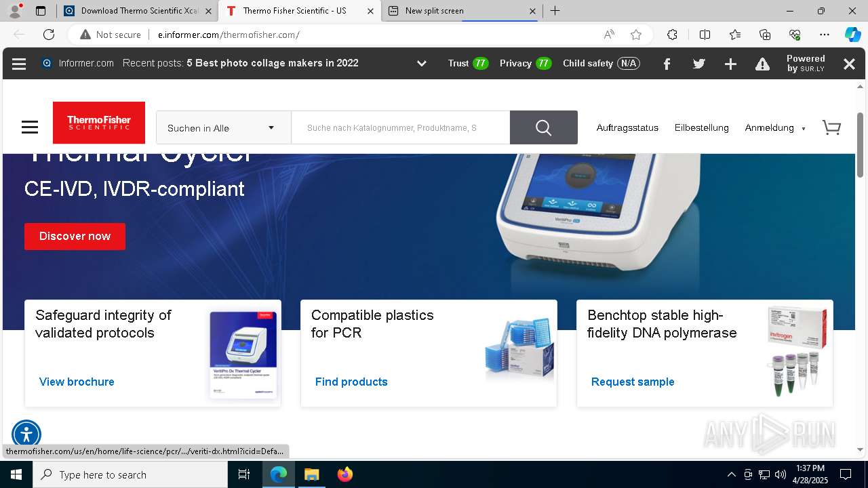This screenshot has height=488, width=868.
Task: Close the Informer bar with X
Action: pos(849,64)
